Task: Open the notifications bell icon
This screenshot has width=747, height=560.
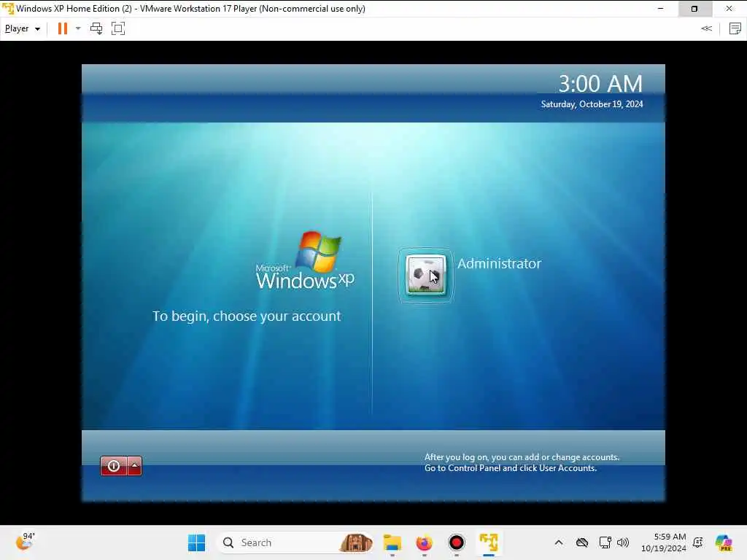Action: pos(698,542)
